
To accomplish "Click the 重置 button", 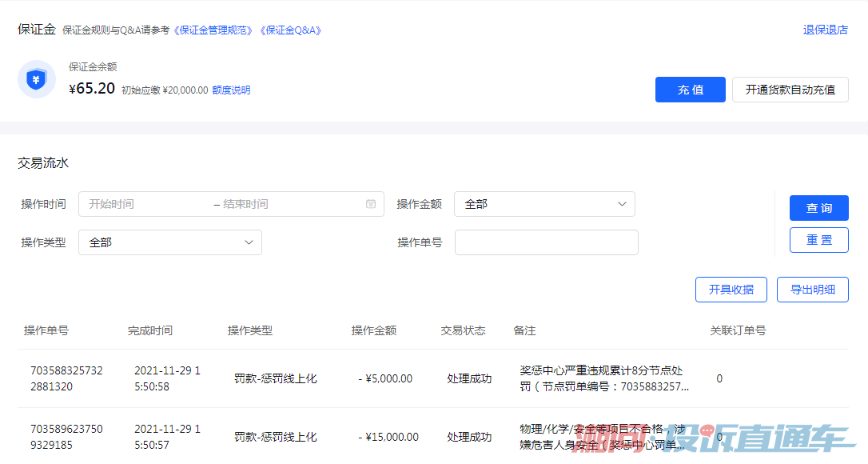I will coord(818,240).
